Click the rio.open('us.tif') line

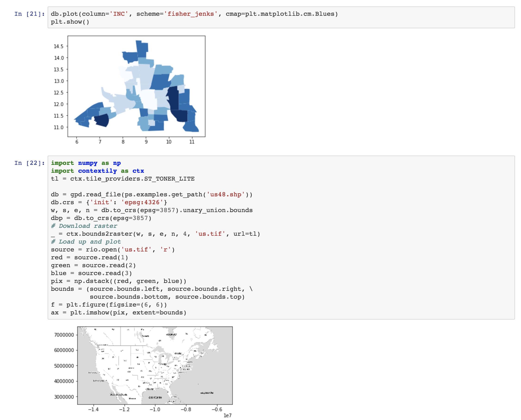[x=113, y=250]
